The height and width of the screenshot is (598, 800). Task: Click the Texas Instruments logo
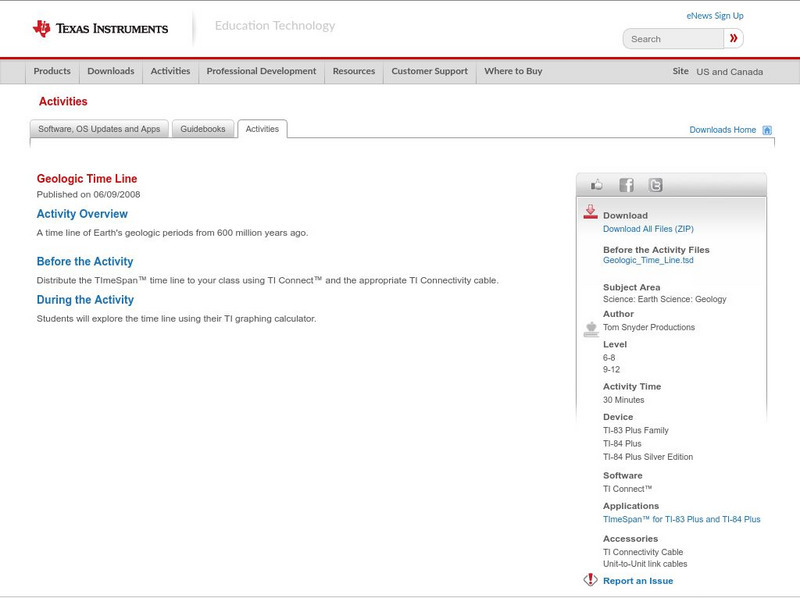(x=100, y=28)
